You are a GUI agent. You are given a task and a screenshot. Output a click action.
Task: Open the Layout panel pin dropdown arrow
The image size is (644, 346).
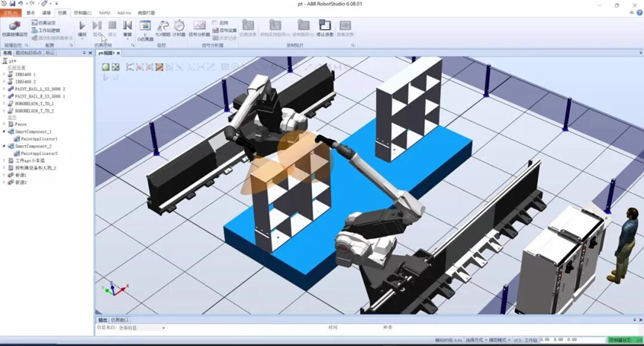click(x=84, y=53)
